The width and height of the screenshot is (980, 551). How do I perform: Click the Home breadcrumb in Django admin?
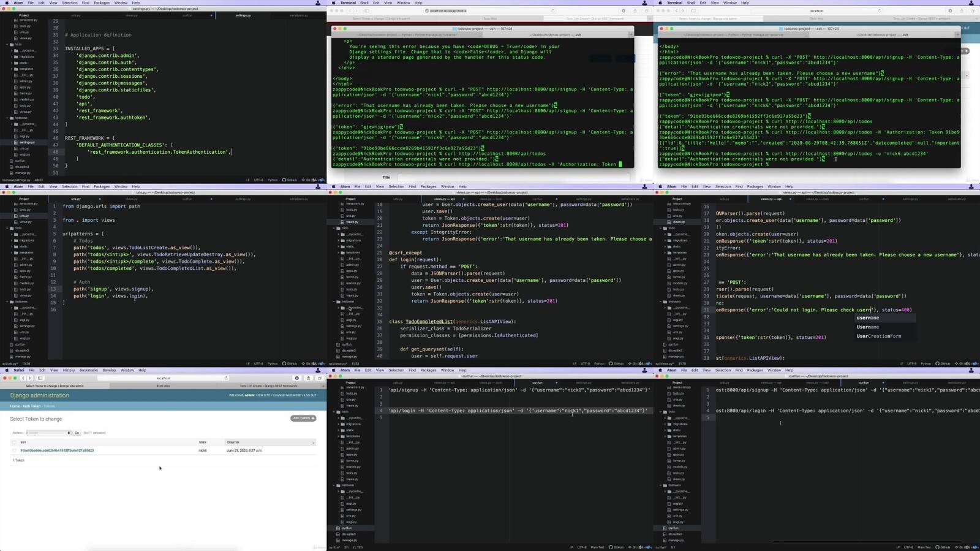(x=15, y=406)
